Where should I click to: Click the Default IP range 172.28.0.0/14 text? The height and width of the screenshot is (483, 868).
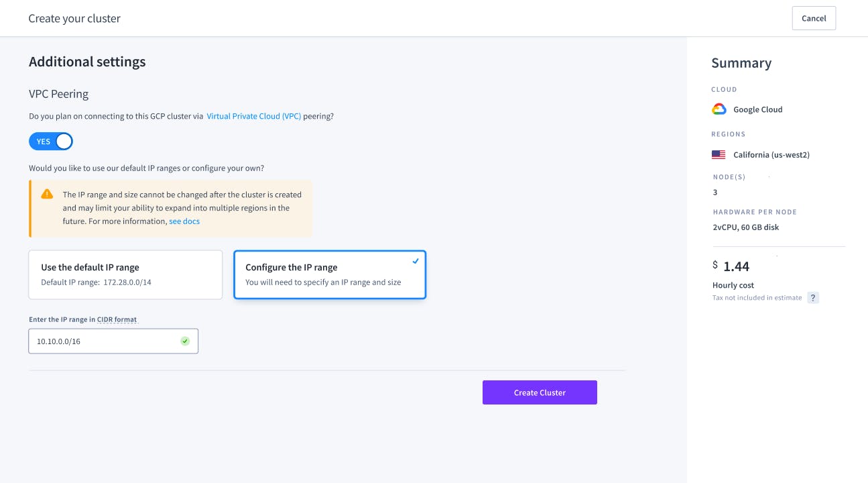[x=96, y=282]
